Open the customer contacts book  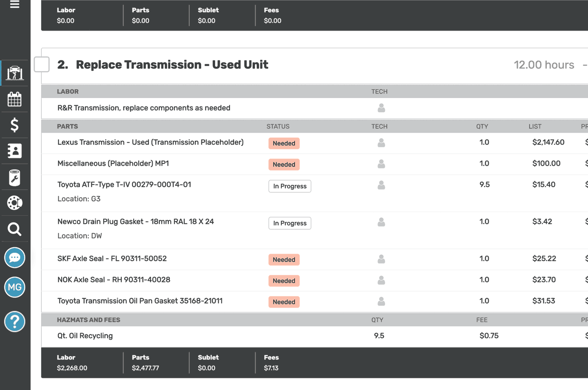point(14,151)
